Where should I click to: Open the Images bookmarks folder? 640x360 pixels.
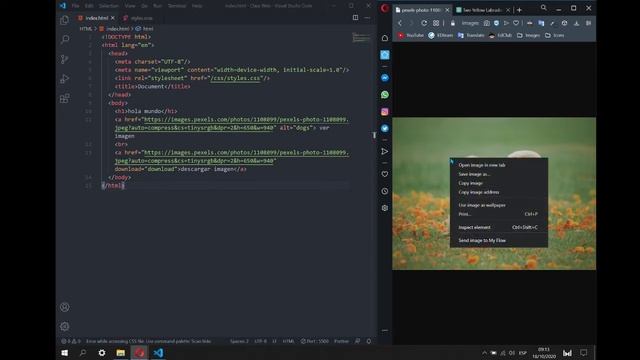(x=528, y=36)
